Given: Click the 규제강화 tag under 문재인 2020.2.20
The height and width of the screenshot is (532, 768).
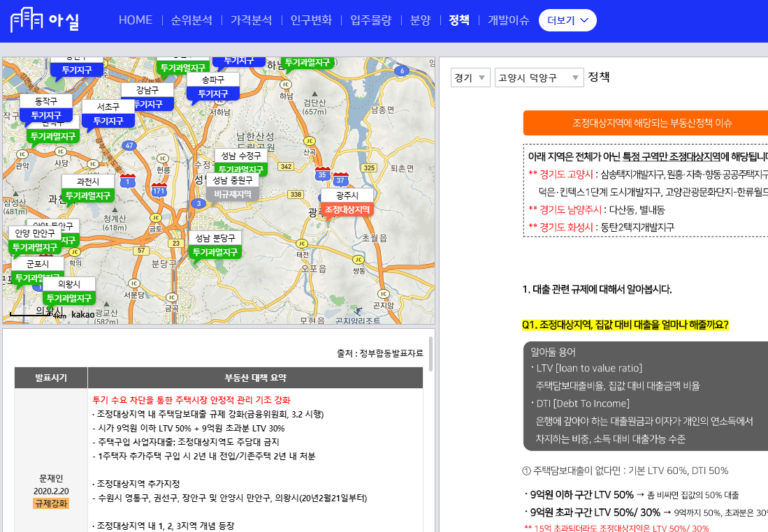Looking at the screenshot, I should click(x=51, y=503).
